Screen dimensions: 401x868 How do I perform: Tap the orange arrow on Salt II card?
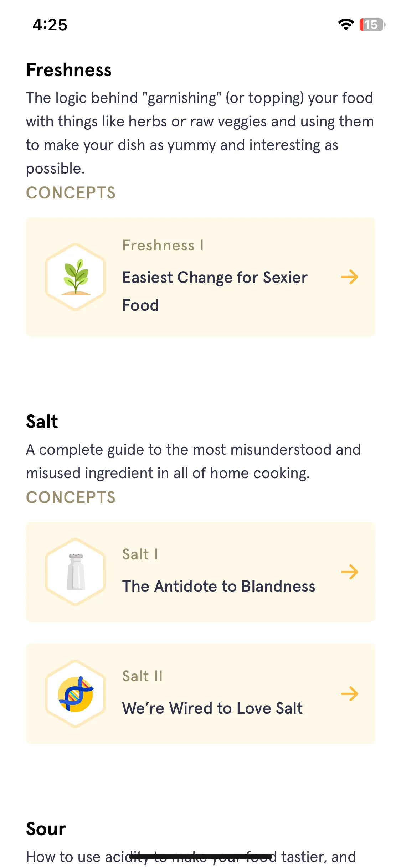(350, 693)
